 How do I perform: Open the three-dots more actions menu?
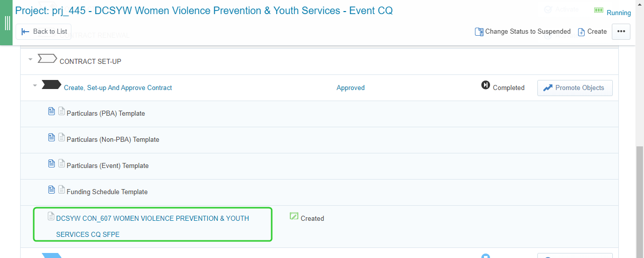tap(621, 31)
